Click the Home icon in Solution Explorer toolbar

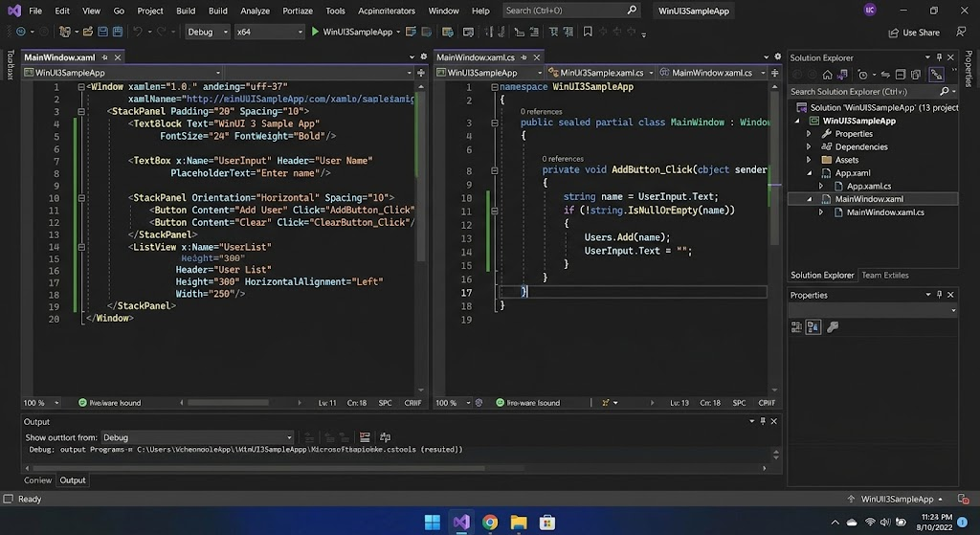827,75
